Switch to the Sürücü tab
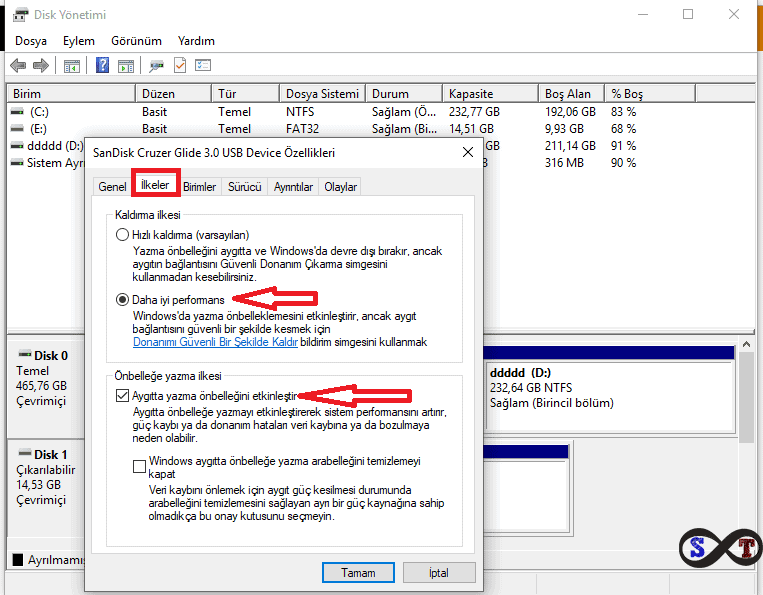This screenshot has width=763, height=595. [245, 187]
